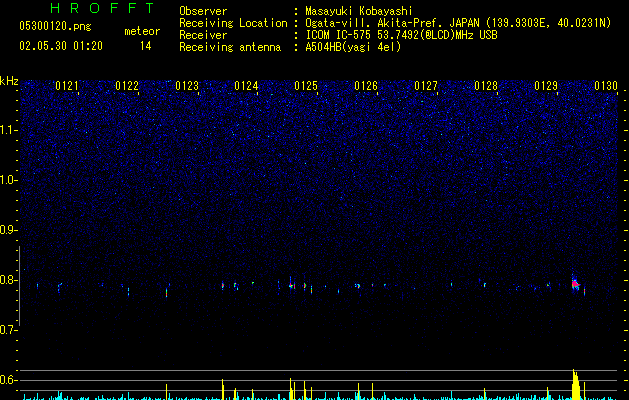Click the 1.1 kHz axis label
The width and height of the screenshot is (629, 400).
(x=9, y=130)
